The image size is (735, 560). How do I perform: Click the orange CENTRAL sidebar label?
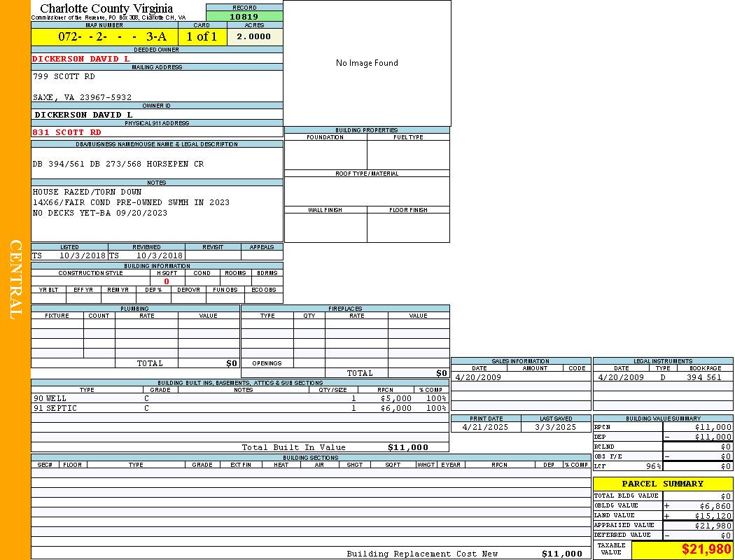point(15,280)
